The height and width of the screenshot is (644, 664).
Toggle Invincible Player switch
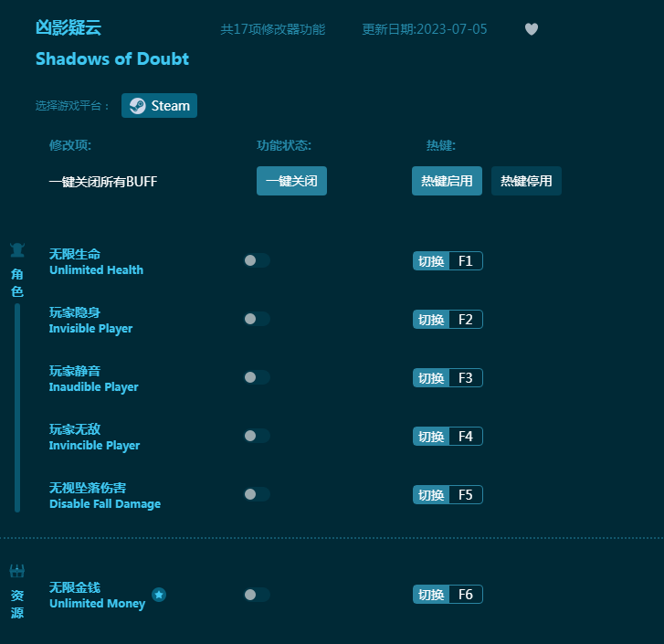(x=257, y=436)
